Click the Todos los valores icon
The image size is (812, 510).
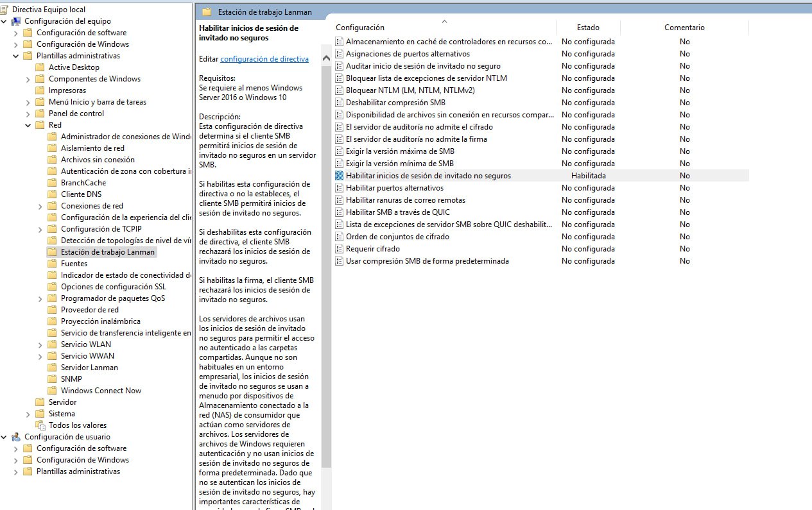click(x=40, y=425)
